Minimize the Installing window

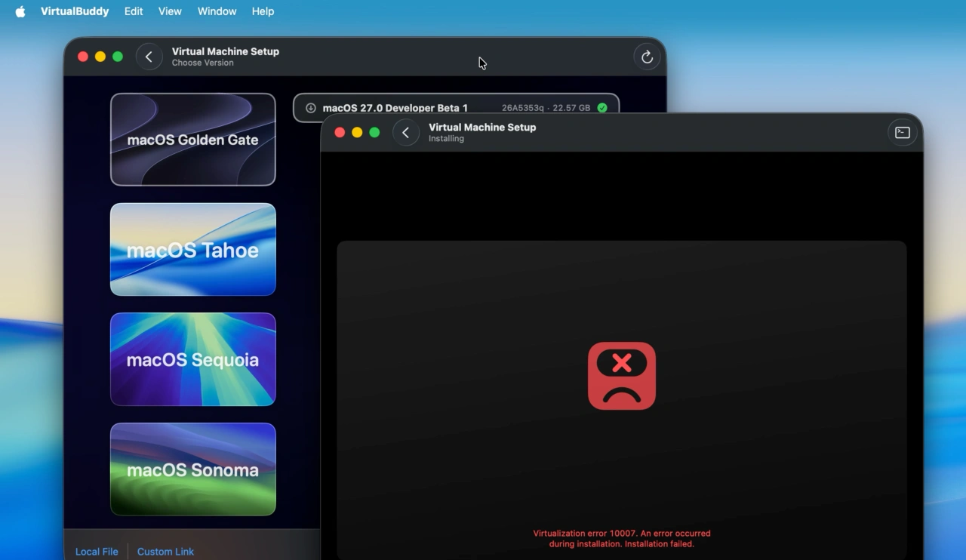357,133
